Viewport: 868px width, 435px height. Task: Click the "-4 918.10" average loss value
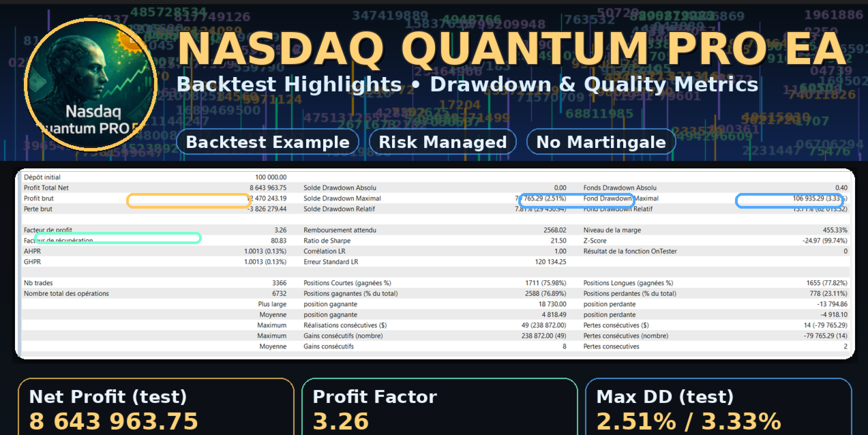coord(834,315)
